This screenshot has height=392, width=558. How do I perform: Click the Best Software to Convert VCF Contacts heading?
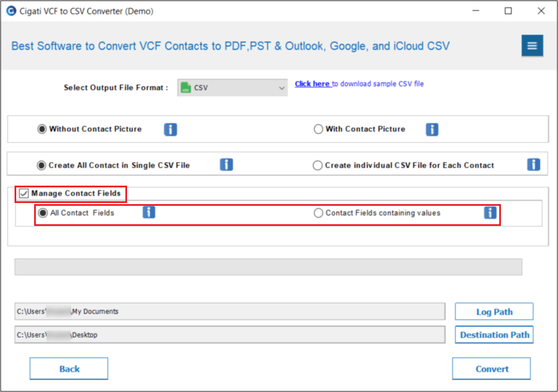pyautogui.click(x=231, y=46)
